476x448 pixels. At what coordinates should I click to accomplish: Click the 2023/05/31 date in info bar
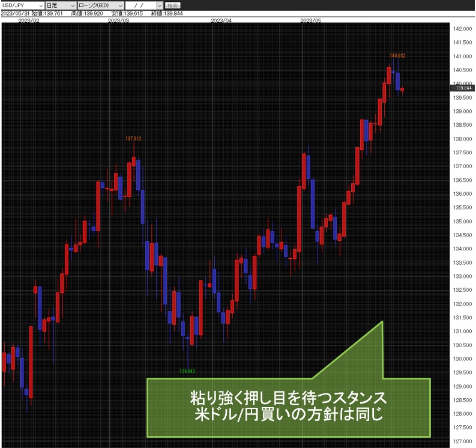coord(15,13)
